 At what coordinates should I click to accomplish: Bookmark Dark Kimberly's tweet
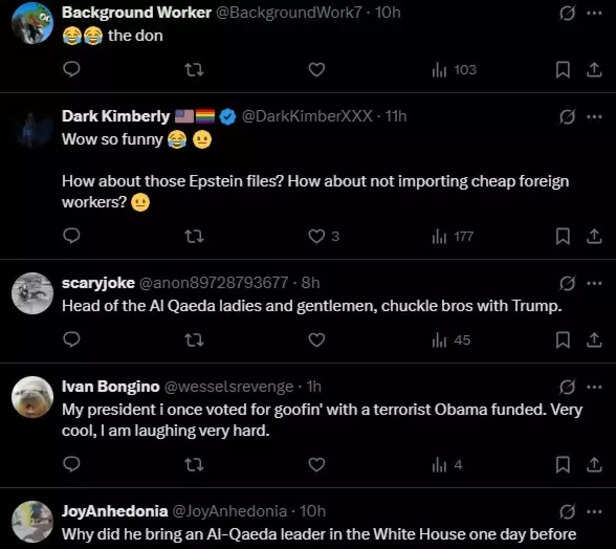[x=563, y=236]
